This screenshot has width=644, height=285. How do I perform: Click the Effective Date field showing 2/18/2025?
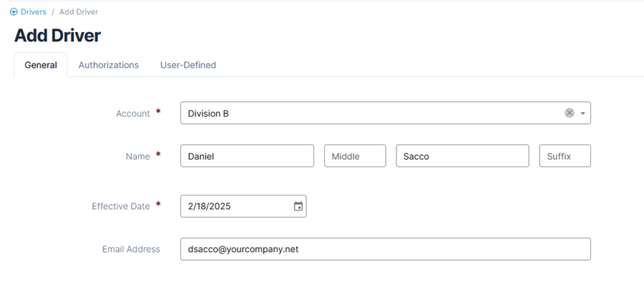pos(243,206)
